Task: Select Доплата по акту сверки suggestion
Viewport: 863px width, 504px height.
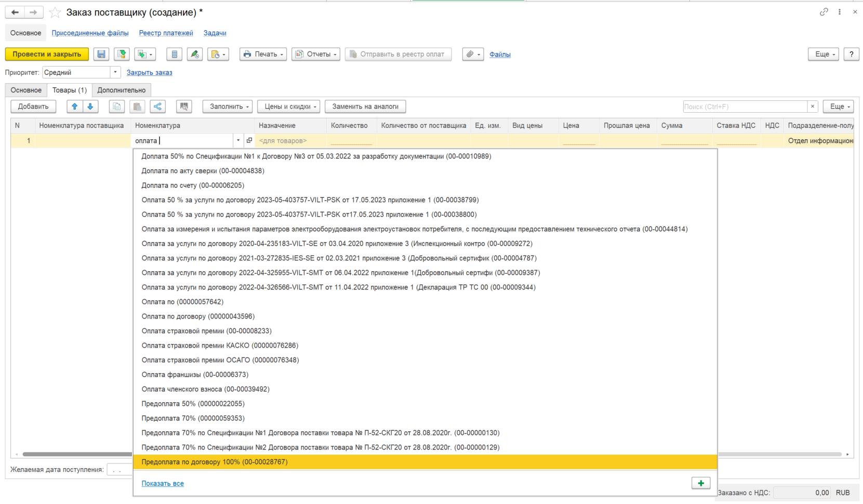Action: coord(425,171)
